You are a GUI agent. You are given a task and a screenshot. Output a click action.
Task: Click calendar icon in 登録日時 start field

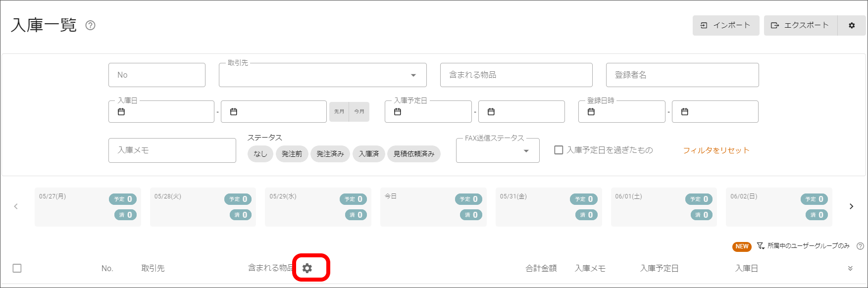click(591, 112)
